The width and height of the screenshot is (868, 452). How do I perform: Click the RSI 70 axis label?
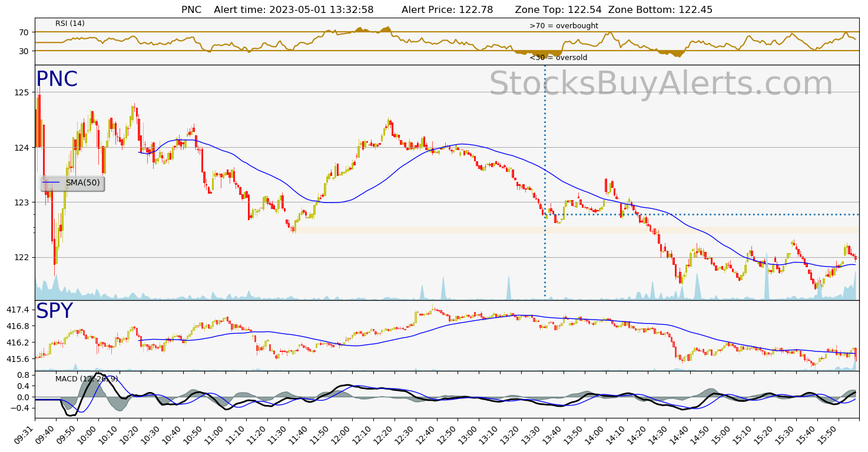(x=24, y=32)
